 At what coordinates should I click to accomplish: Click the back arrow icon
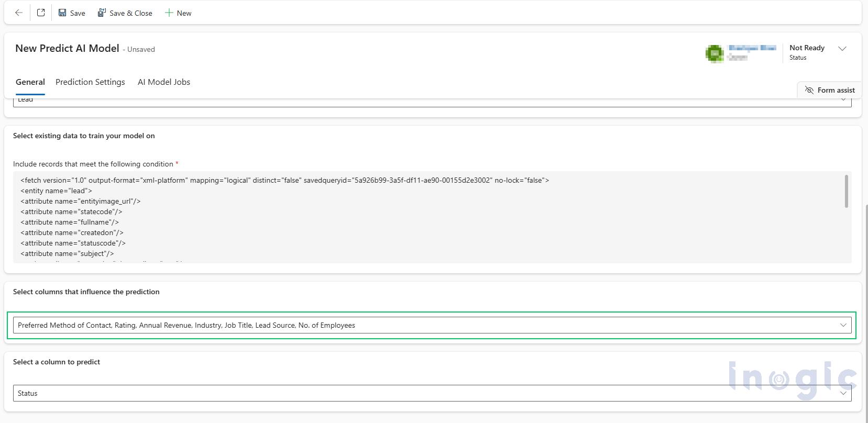pos(19,13)
